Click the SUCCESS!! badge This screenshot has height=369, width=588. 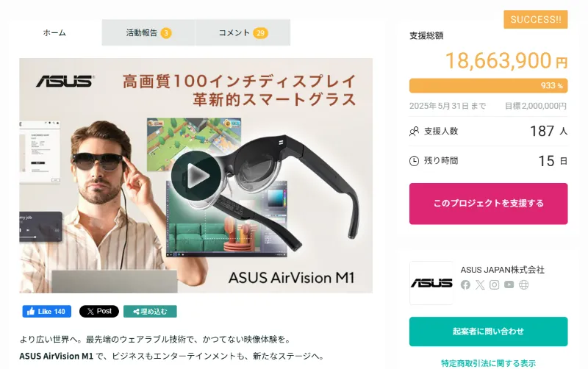(536, 20)
